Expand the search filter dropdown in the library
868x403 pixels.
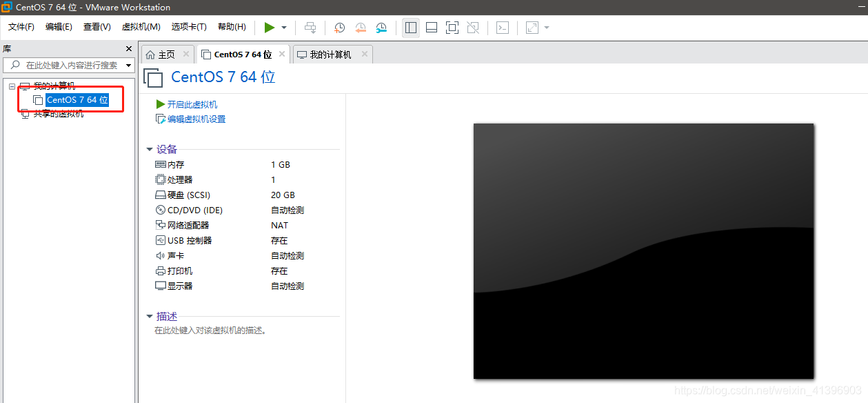[128, 65]
